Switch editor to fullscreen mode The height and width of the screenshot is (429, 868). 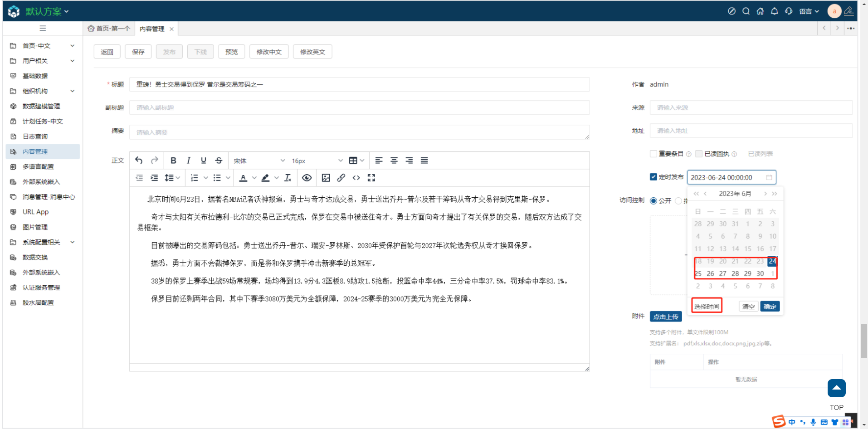click(371, 178)
